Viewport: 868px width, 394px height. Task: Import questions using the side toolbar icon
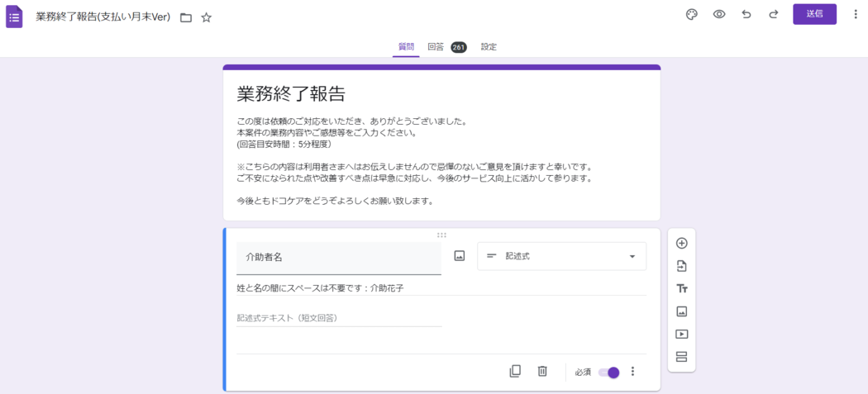[682, 266]
